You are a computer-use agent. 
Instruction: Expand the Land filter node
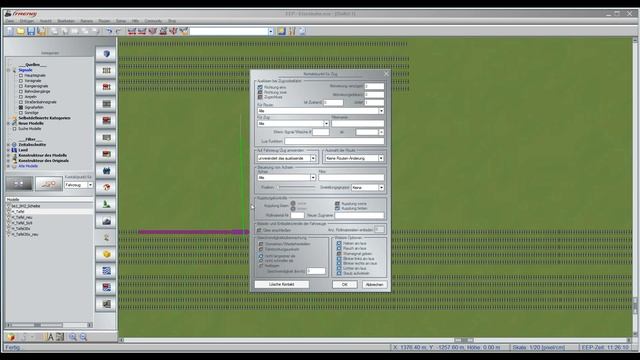pos(9,150)
